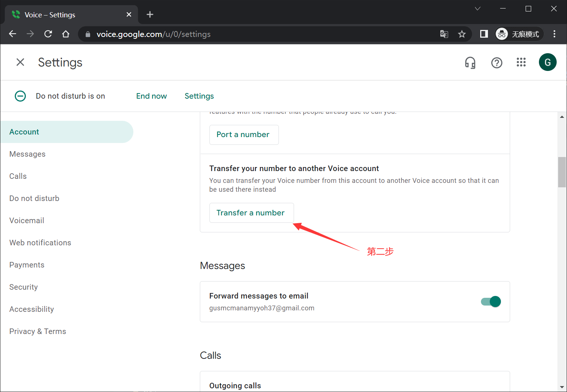Click the translate page icon
This screenshot has width=567, height=392.
(444, 34)
